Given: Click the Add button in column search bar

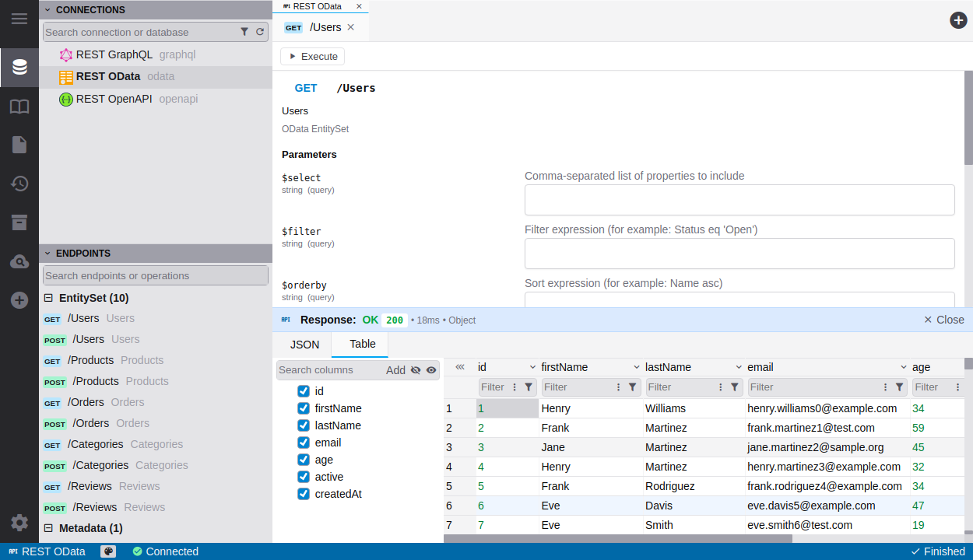Looking at the screenshot, I should [395, 369].
